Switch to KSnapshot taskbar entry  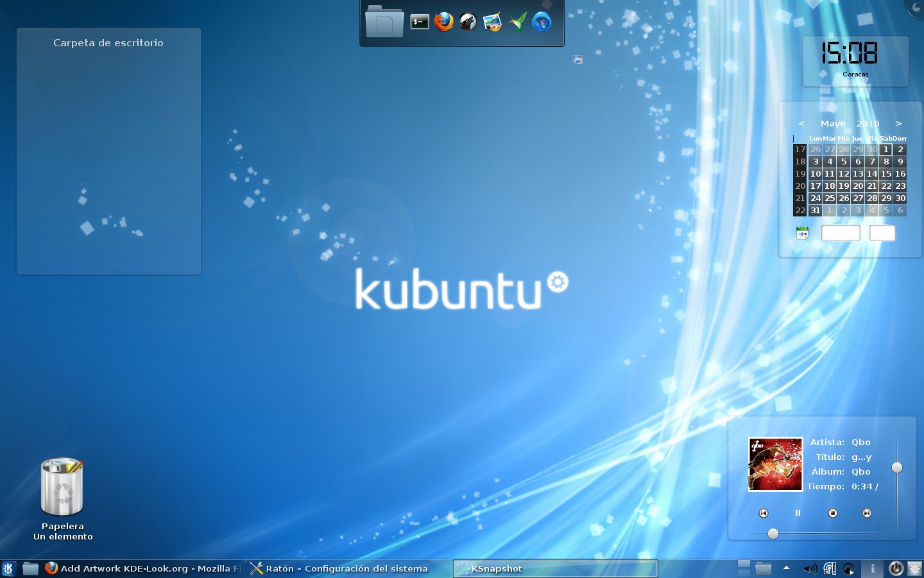(x=555, y=568)
